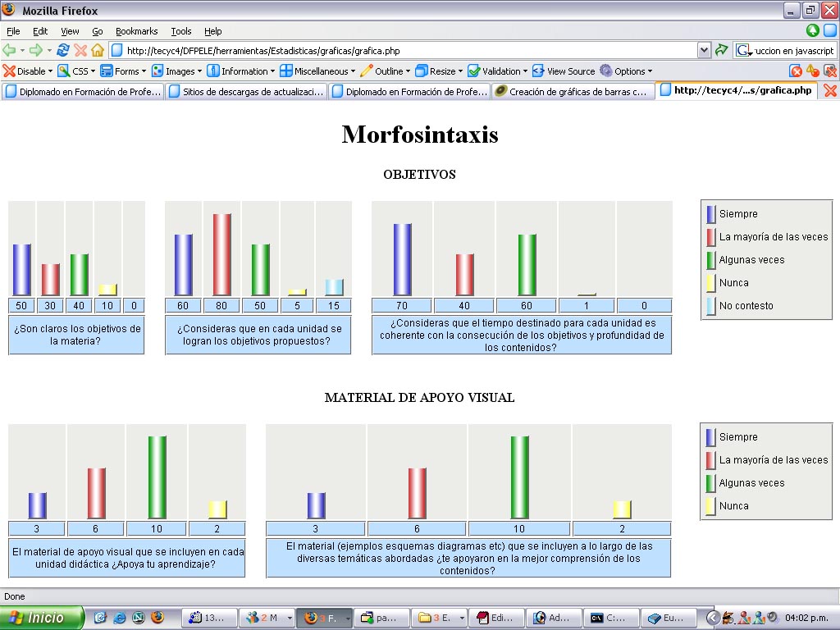Image resolution: width=840 pixels, height=630 pixels.
Task: Expand the CSS developer toolbar menu
Action: (x=76, y=71)
